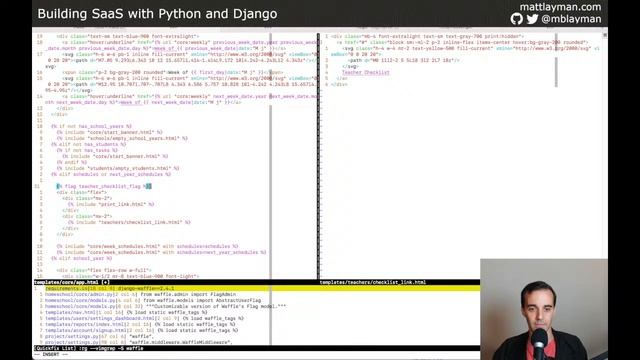Click the 'elif schedules or next_year_schedules' line
Screen dimensions: 640x360
point(111,174)
